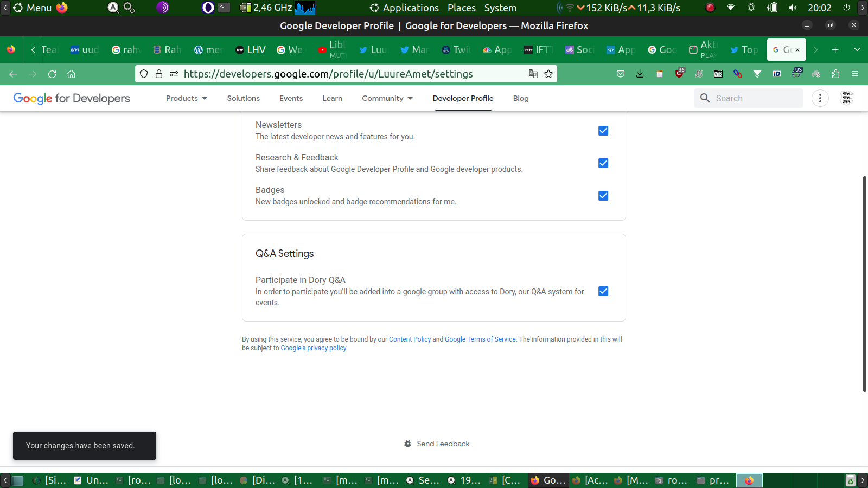Open the Places menu in top panel
Viewport: 868px width, 488px height.
pos(462,8)
